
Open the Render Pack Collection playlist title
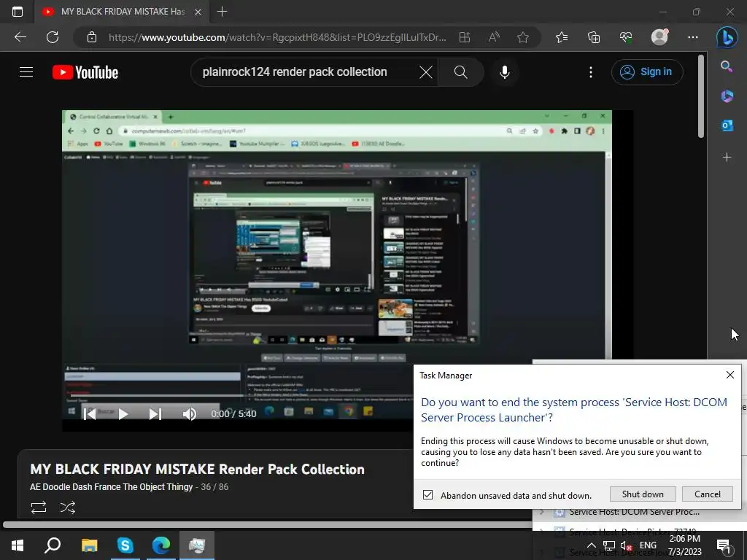tap(197, 469)
